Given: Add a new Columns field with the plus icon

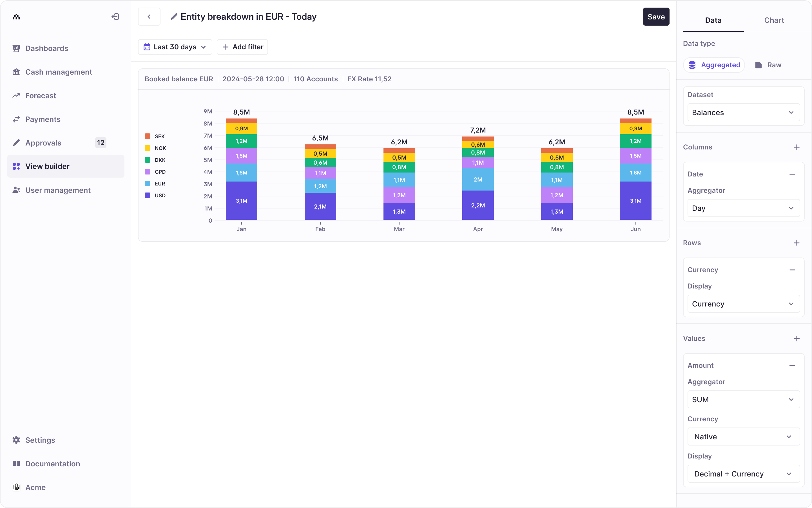Looking at the screenshot, I should click(x=797, y=147).
